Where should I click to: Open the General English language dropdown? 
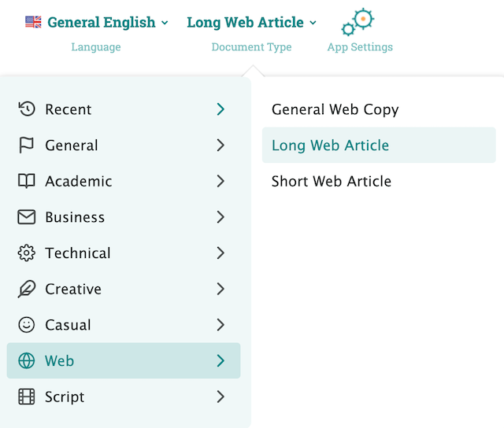pos(107,22)
